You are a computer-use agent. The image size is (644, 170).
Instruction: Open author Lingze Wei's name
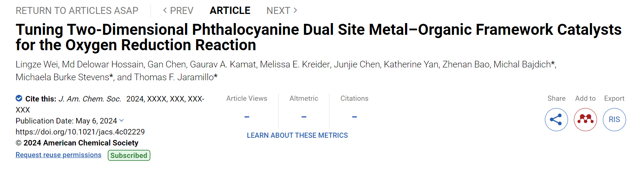(37, 64)
